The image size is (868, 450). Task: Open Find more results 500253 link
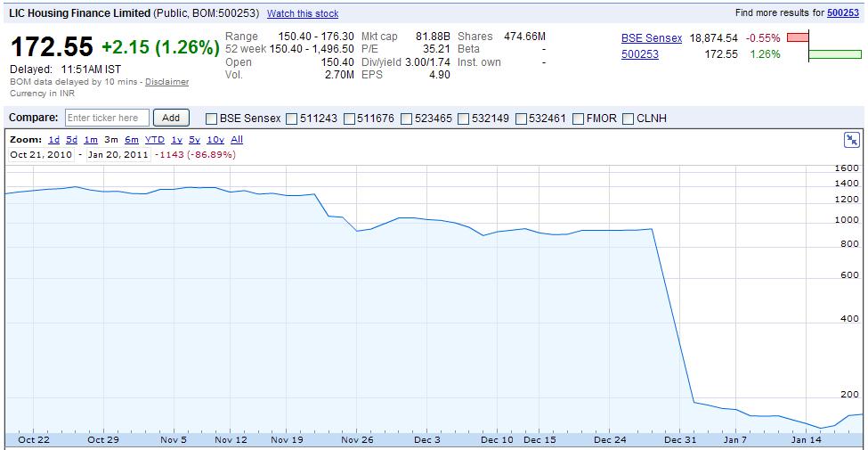pos(843,12)
